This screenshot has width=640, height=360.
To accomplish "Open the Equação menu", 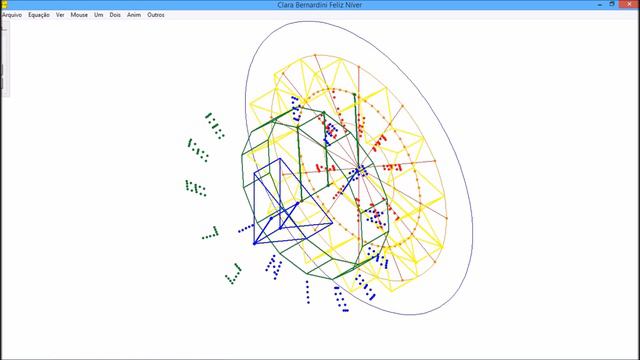I will click(x=39, y=15).
